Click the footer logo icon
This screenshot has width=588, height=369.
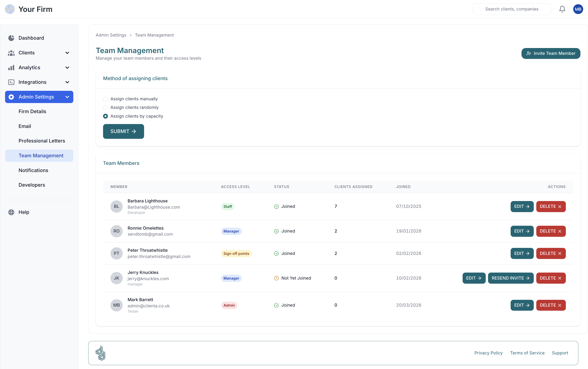100,353
